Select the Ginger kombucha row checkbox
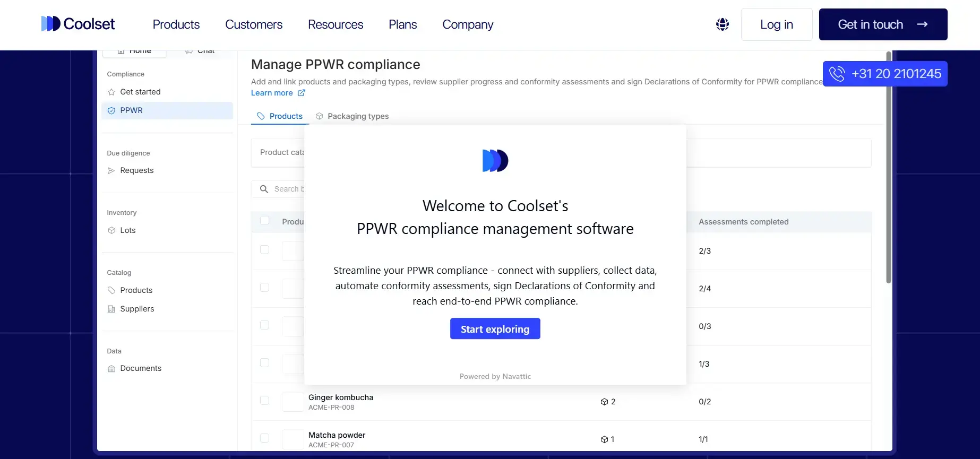980x459 pixels. coord(264,401)
